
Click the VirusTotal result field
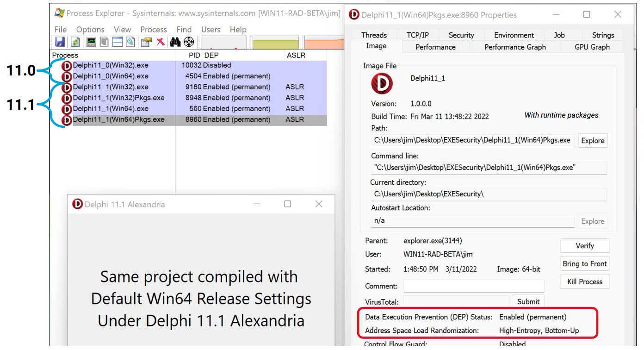456,302
